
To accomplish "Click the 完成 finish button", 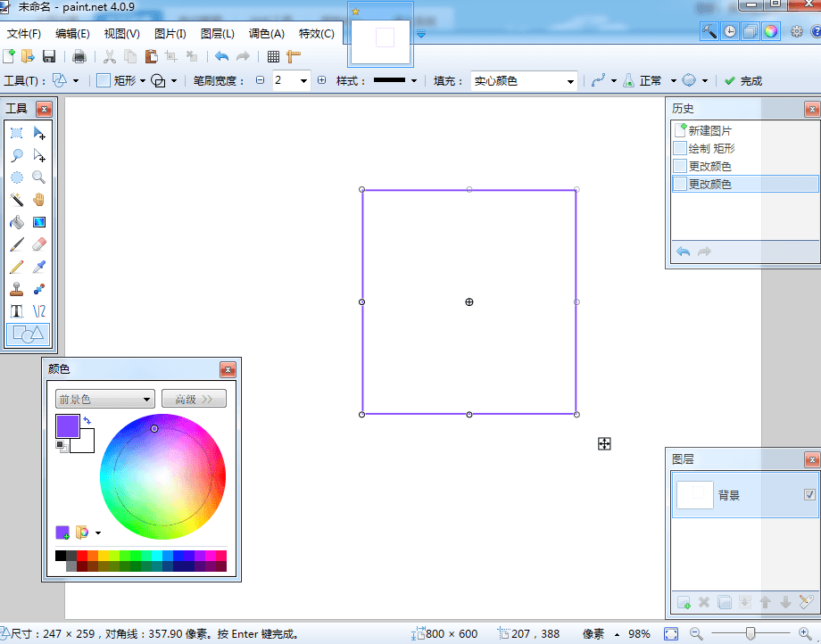I will (x=743, y=80).
